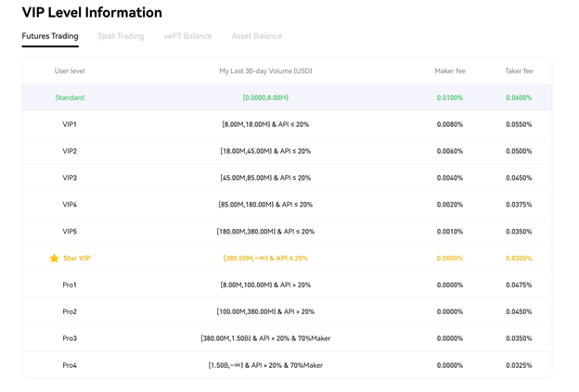Click the Taker fee column header
579x392 pixels.
click(519, 70)
